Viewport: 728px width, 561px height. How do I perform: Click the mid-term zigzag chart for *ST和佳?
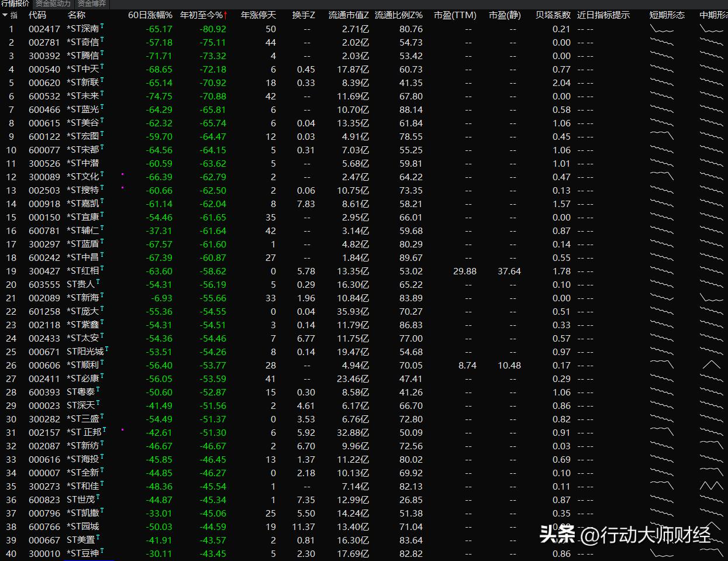tap(711, 486)
